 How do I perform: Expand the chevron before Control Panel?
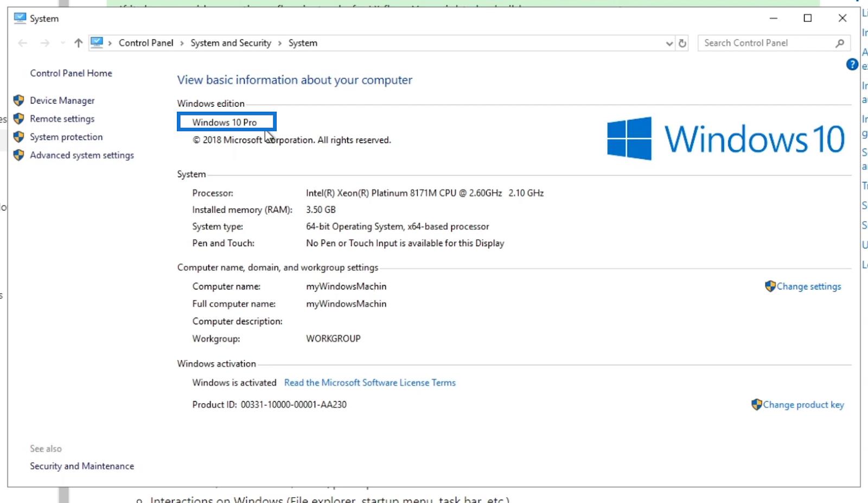[x=110, y=43]
